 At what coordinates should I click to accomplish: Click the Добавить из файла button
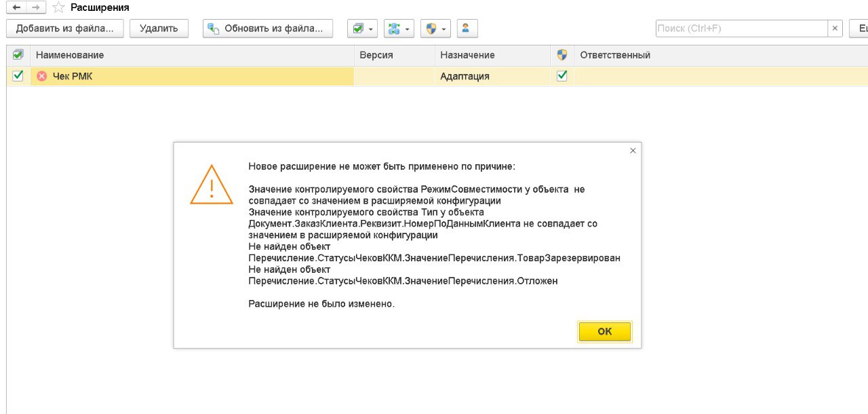point(65,29)
